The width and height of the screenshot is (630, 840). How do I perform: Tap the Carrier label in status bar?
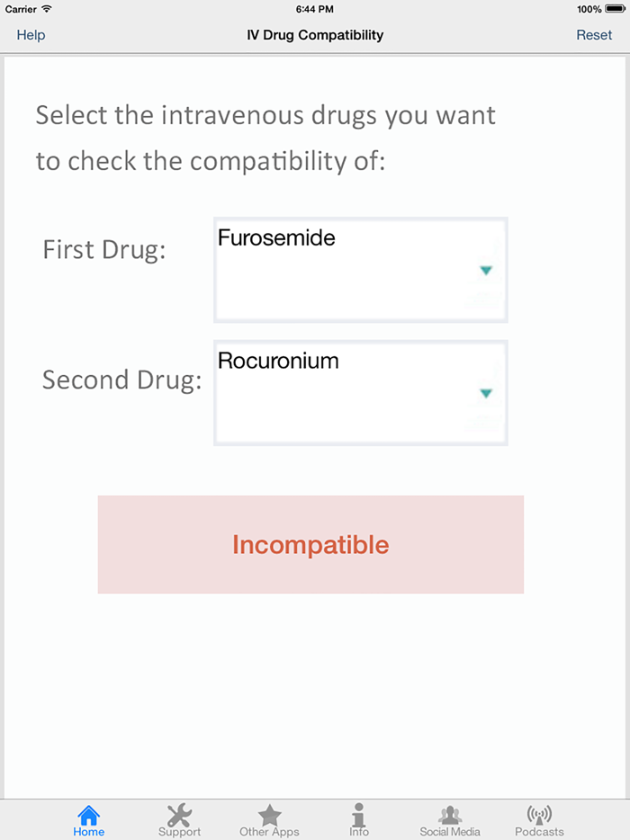coord(22,9)
